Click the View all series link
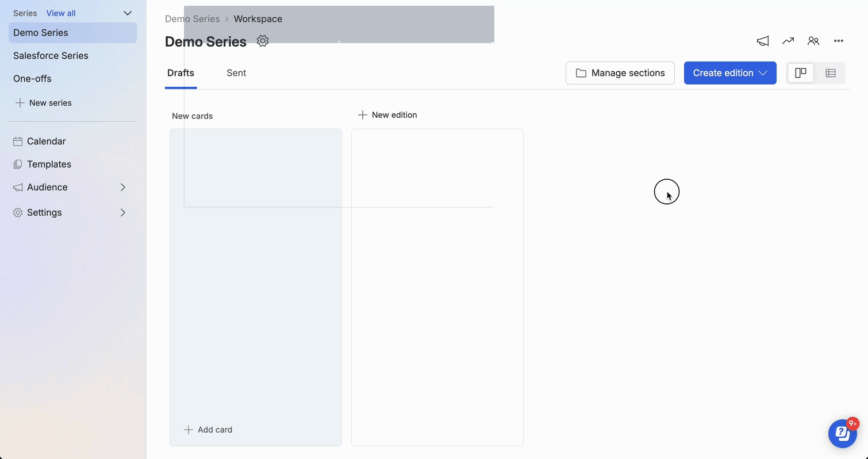This screenshot has width=868, height=459. click(61, 13)
